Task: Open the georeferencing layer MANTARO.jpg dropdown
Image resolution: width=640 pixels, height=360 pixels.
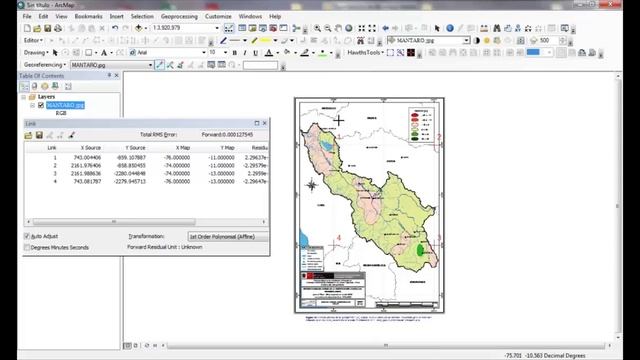Action: tap(150, 65)
